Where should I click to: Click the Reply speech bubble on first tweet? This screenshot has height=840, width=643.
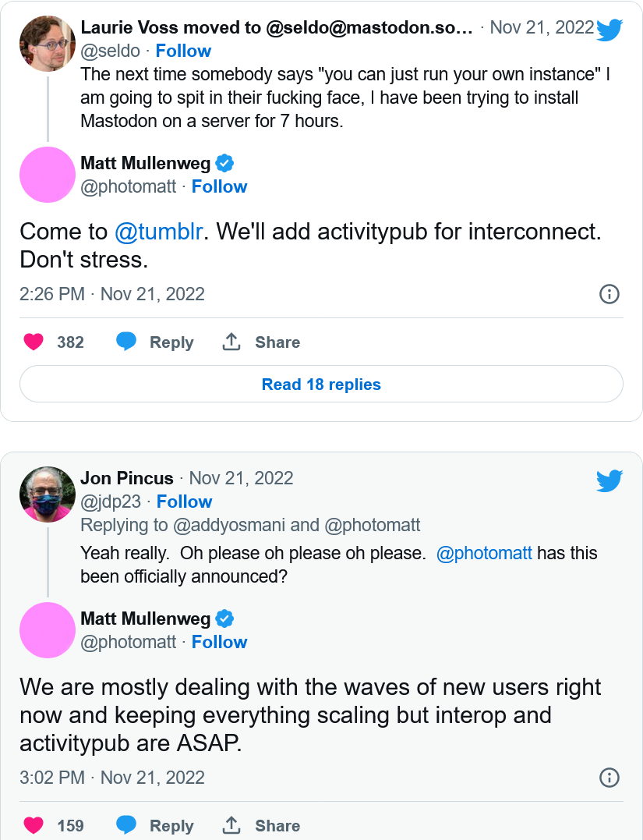coord(126,342)
